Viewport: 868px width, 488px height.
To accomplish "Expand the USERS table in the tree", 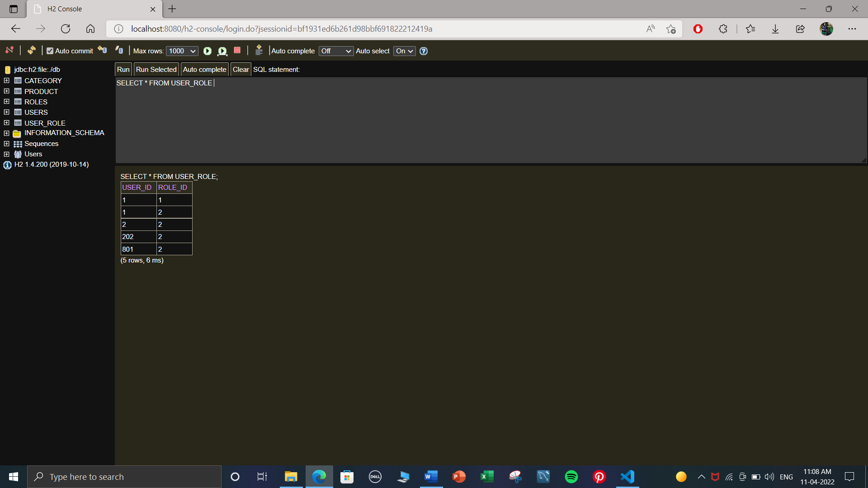I will click(6, 112).
